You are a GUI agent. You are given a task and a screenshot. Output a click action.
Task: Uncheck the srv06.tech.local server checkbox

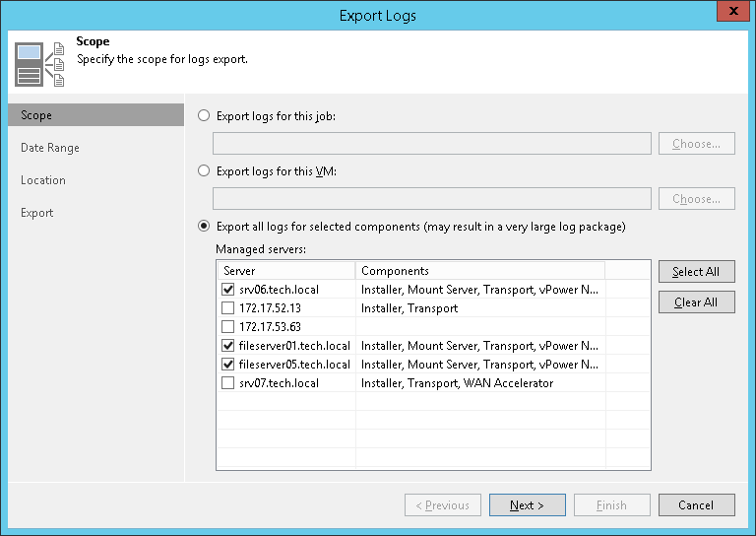click(228, 290)
